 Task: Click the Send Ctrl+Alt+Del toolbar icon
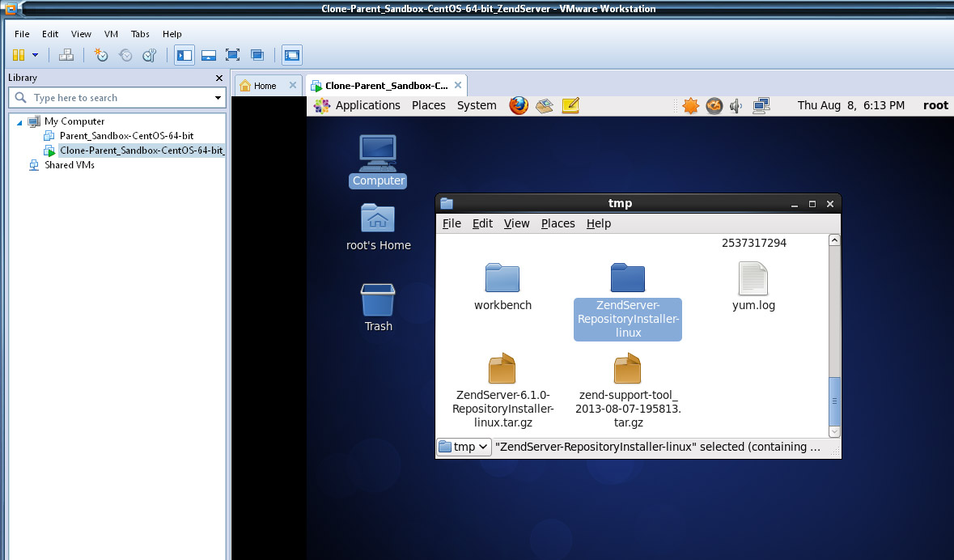pos(66,55)
